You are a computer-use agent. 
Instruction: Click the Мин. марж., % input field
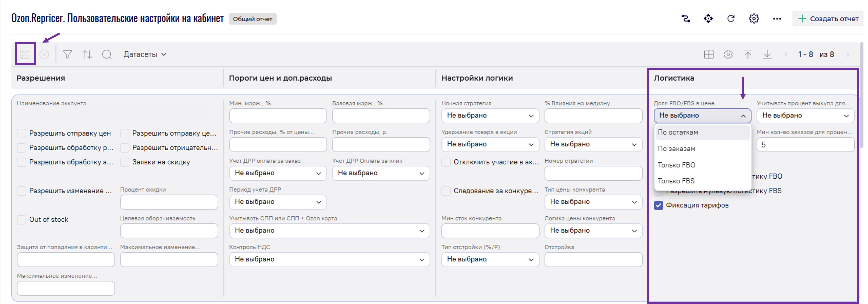pyautogui.click(x=278, y=116)
